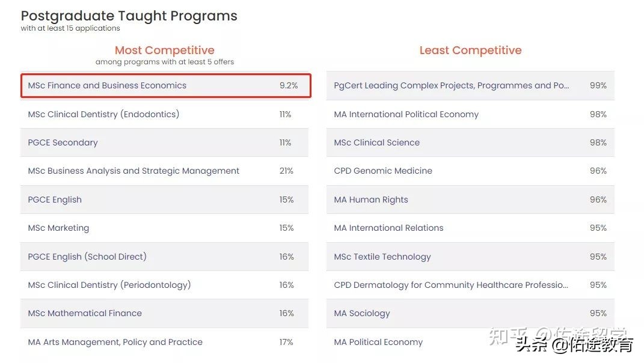Select the MSc Clinical Science row
The height and width of the screenshot is (363, 644).
tap(376, 142)
